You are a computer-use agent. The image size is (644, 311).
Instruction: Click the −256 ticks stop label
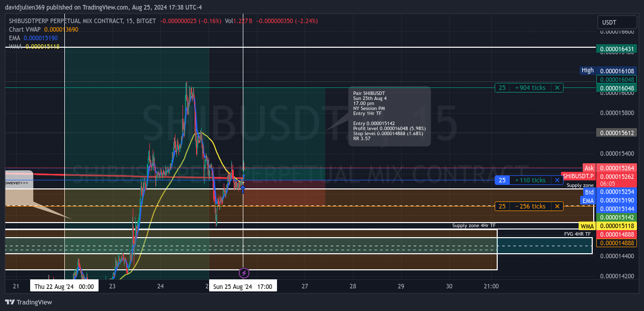click(530, 206)
